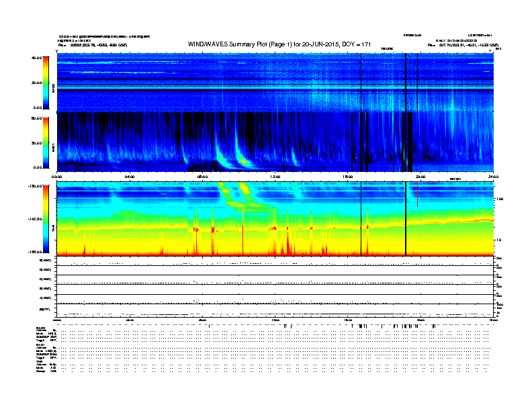Viewport: 532px width, 411px height.
Task: Click the 16:00 tick label below the RAD1 panel
Action: coord(348,177)
